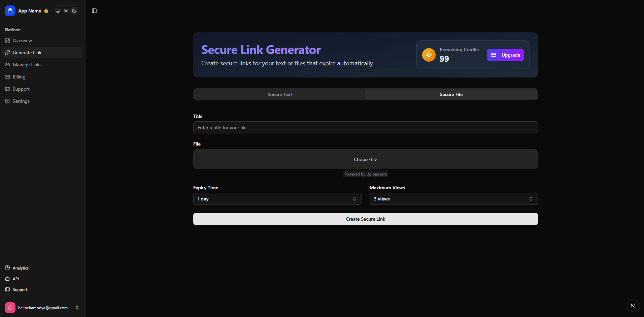The width and height of the screenshot is (644, 317).
Task: Click the Remaining Credits value 99
Action: [x=444, y=59]
